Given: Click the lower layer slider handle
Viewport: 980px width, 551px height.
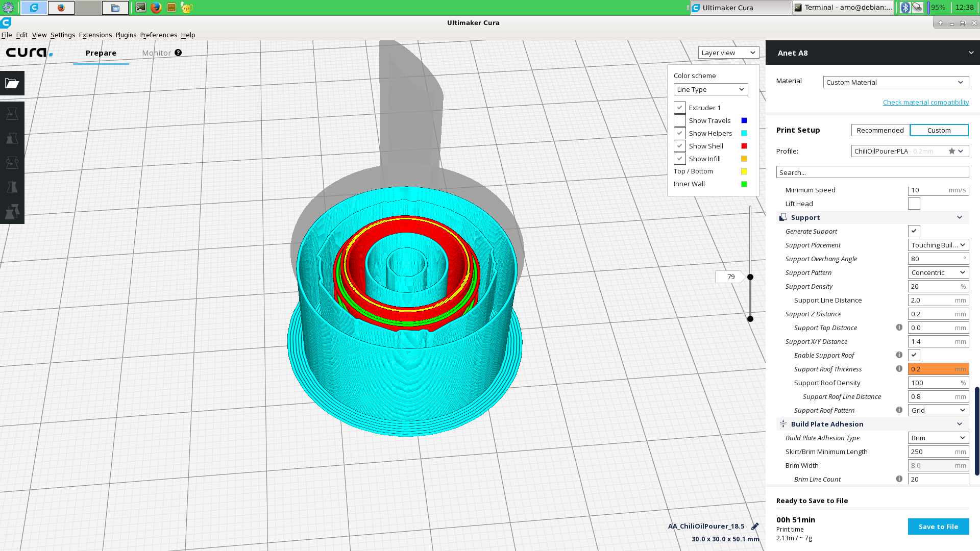Looking at the screenshot, I should [750, 319].
